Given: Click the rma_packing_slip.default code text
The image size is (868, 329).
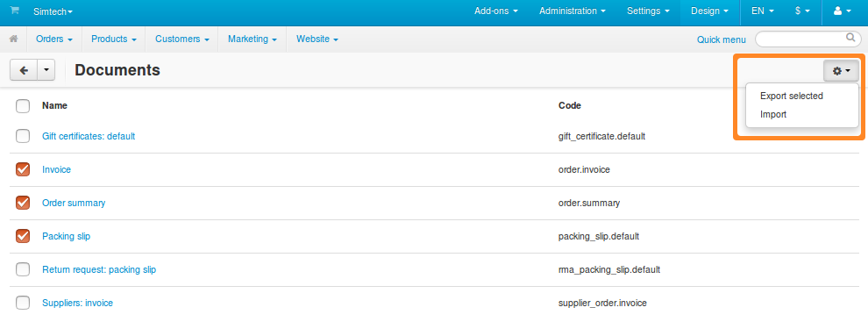Looking at the screenshot, I should tap(609, 269).
